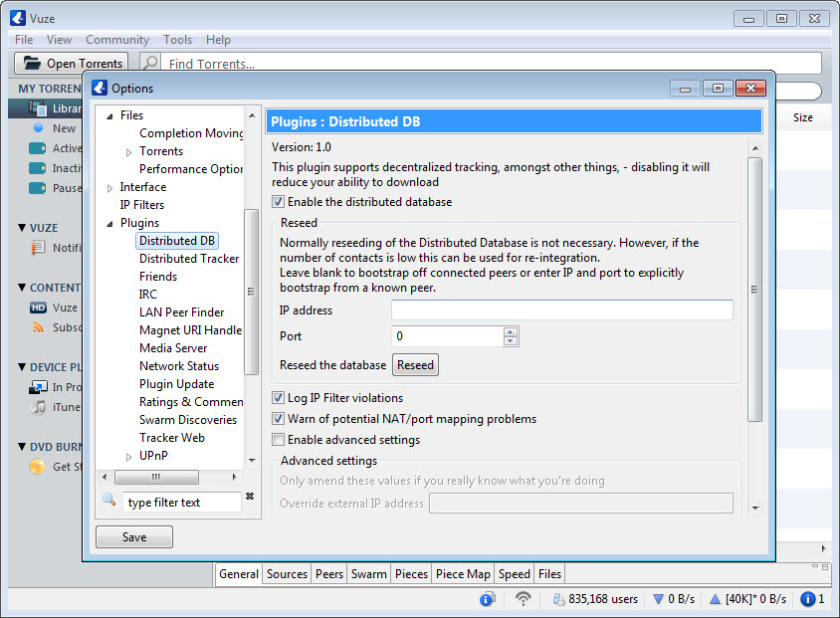Screen dimensions: 840x618
Task: Collapse the DVD BURN sidebar section
Action: click(22, 446)
